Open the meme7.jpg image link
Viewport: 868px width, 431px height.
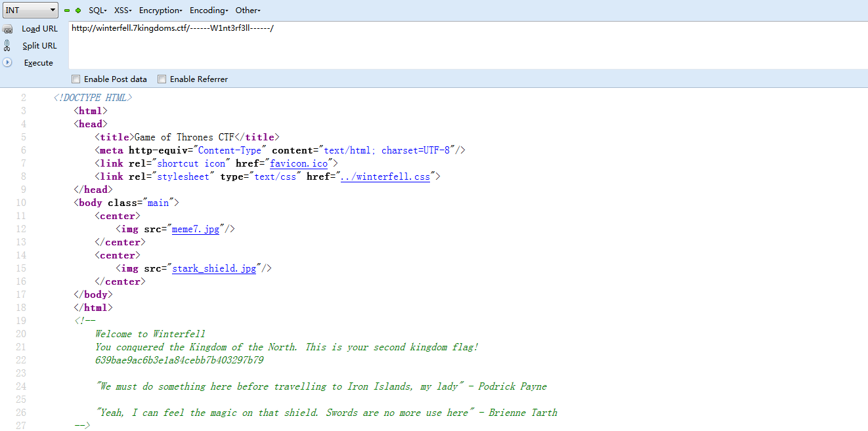coord(196,229)
